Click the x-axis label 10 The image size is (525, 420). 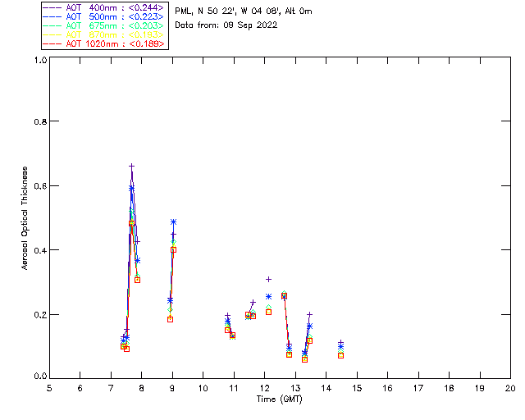[x=203, y=388]
